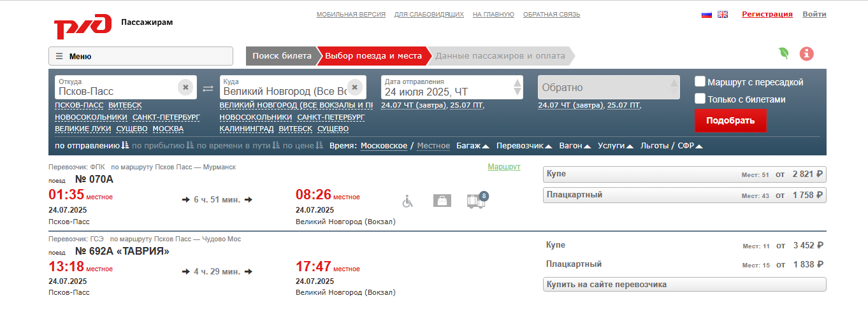This screenshot has width=868, height=312.
Task: Swap departure and destination stations
Action: (208, 89)
